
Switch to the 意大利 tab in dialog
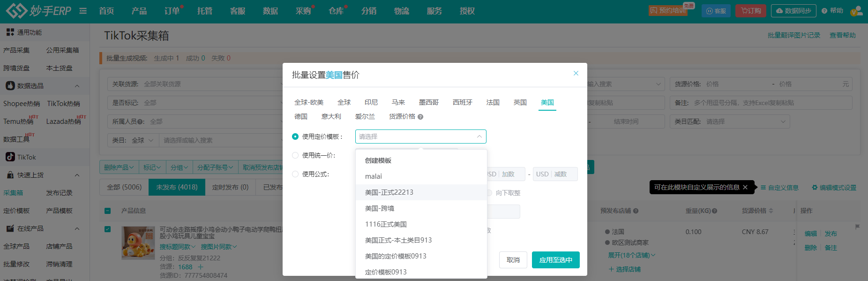coord(331,116)
